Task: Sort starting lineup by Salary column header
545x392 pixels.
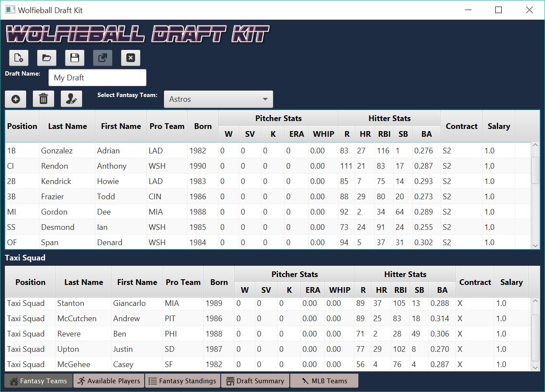Action: 498,126
